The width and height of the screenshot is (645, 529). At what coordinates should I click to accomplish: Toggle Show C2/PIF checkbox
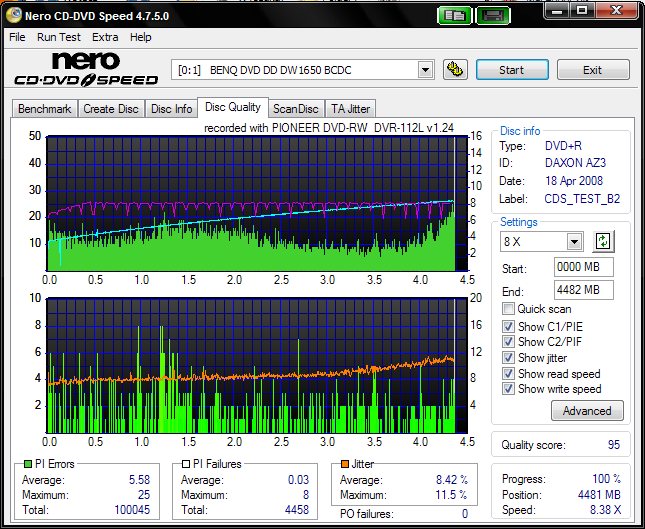click(508, 342)
